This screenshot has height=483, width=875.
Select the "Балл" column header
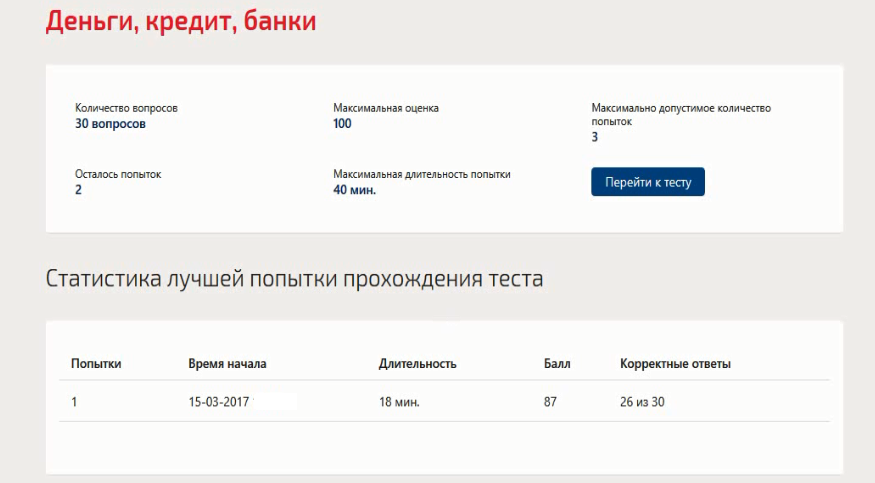click(557, 364)
